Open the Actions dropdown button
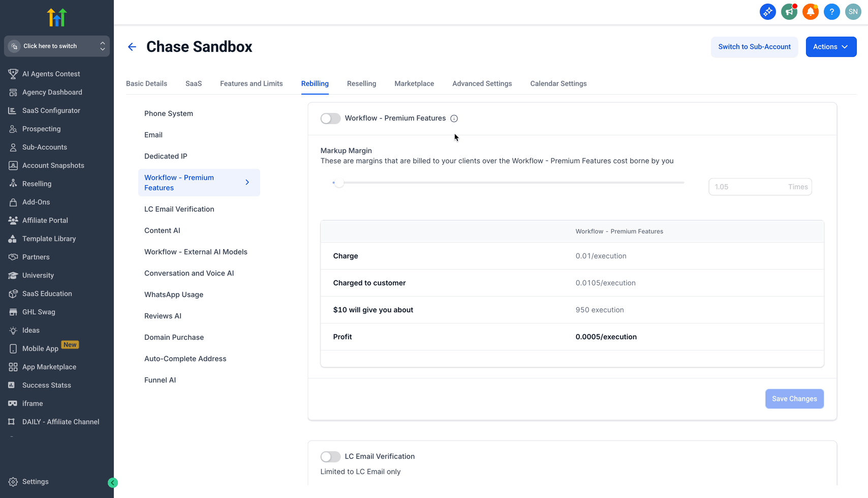868x498 pixels. (831, 47)
